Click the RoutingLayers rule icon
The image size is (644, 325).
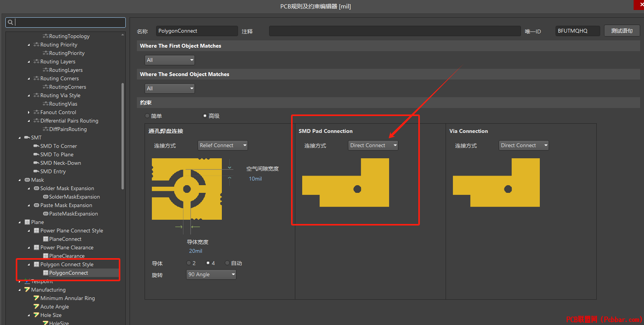pos(45,70)
